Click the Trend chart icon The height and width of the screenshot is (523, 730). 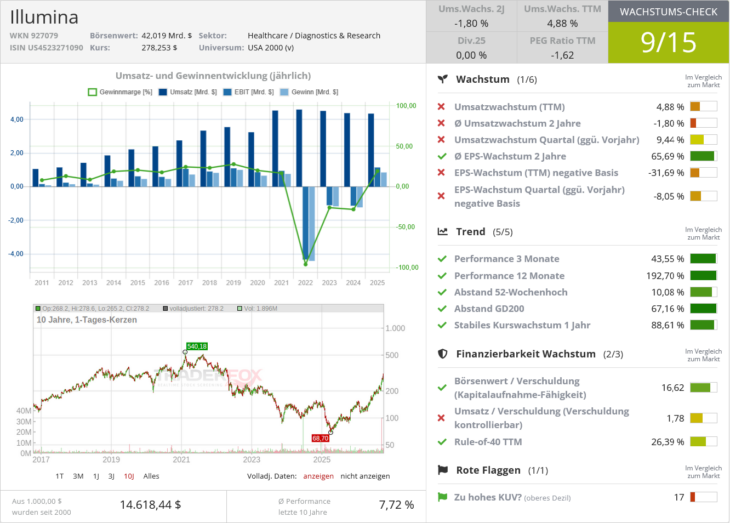click(x=443, y=231)
